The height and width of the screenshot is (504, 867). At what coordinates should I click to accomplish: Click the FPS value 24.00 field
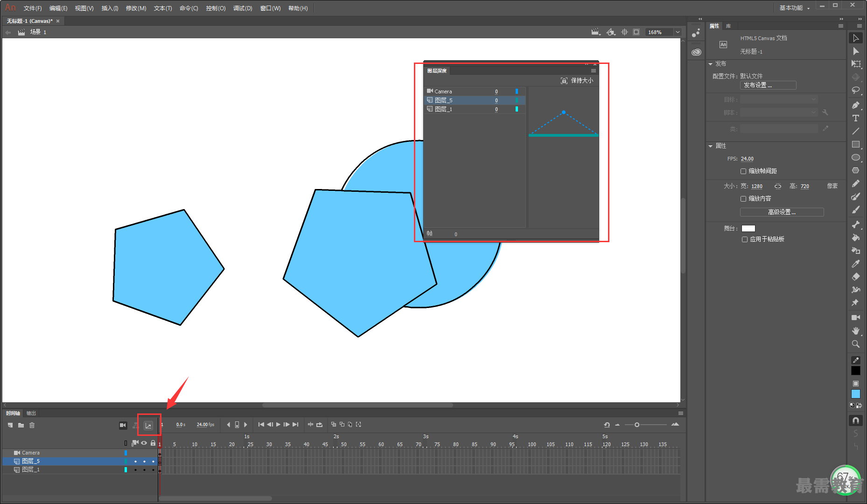click(747, 159)
